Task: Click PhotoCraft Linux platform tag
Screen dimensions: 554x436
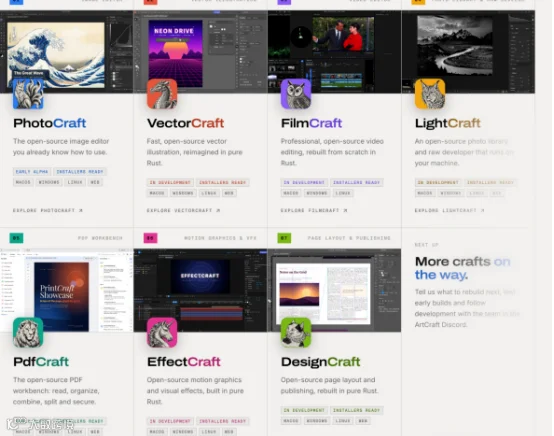Action: [75, 182]
